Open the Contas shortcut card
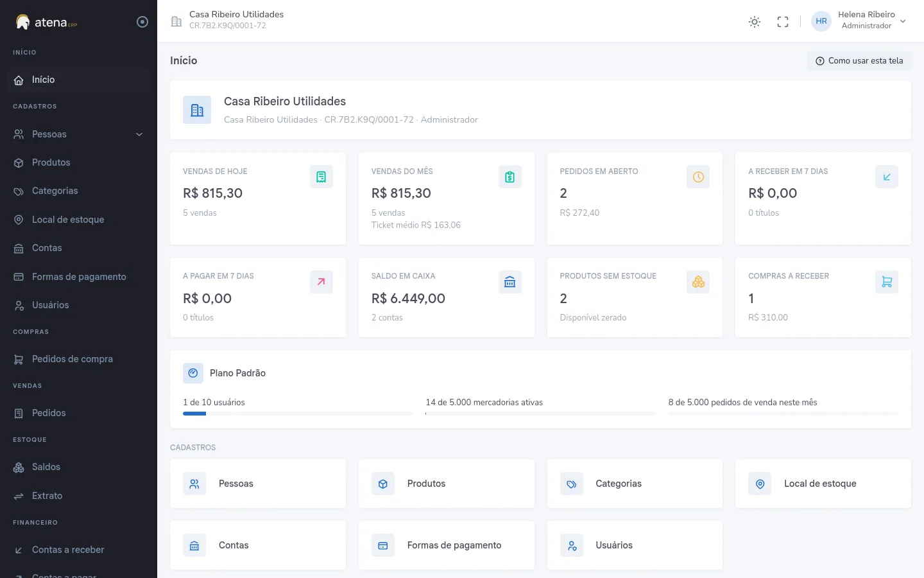This screenshot has height=578, width=924. tap(258, 545)
